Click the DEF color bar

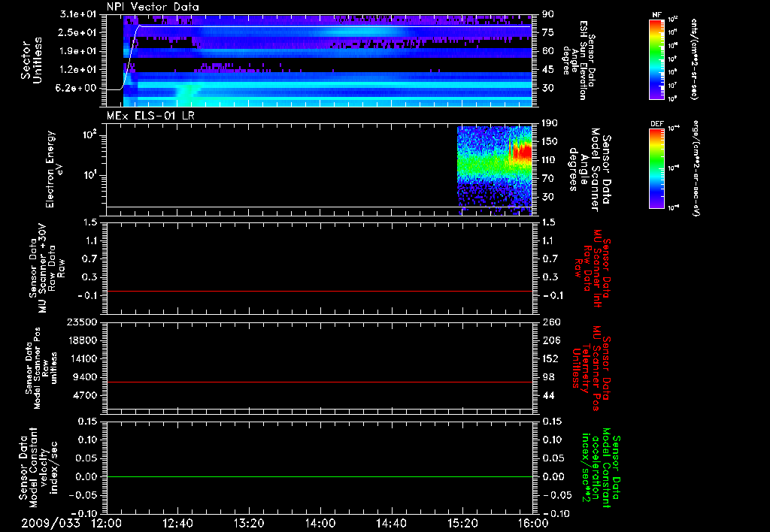pyautogui.click(x=656, y=168)
